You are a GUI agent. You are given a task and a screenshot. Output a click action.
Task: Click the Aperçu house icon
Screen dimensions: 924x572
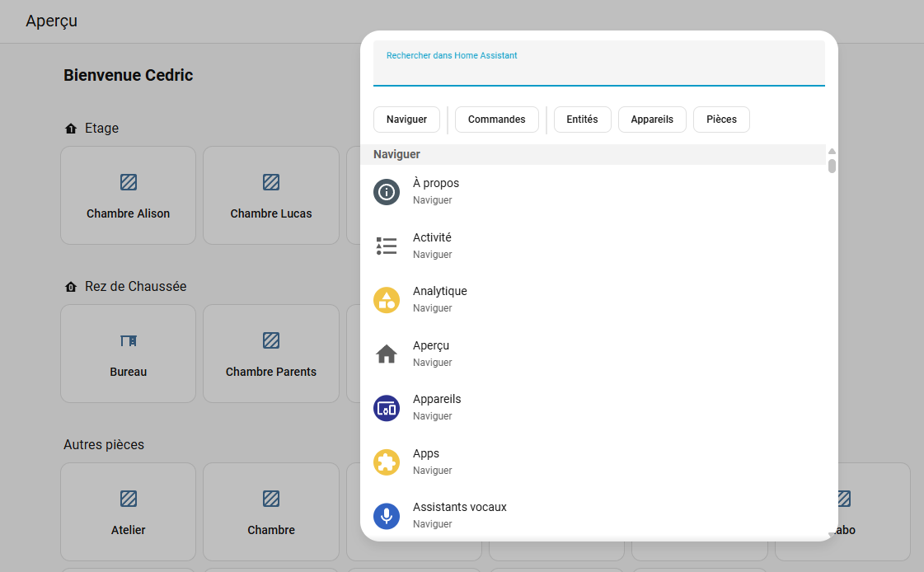point(386,354)
